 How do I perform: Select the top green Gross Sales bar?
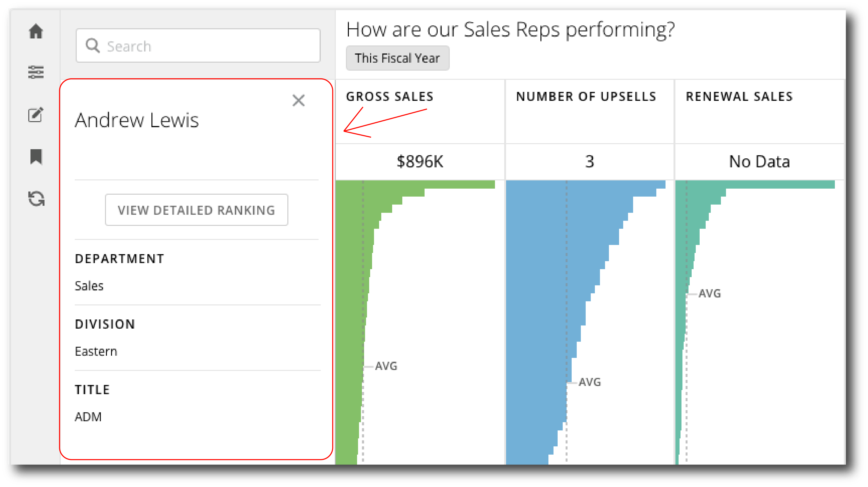coord(415,184)
